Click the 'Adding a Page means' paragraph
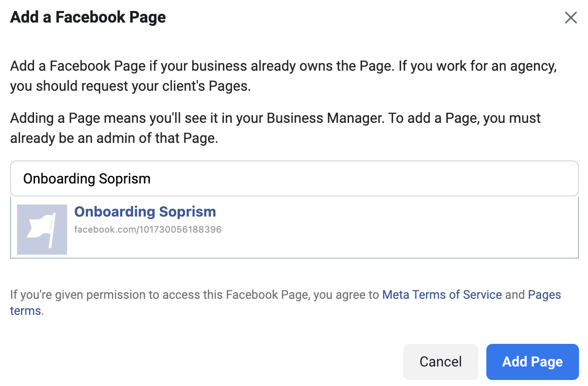Image resolution: width=588 pixels, height=386 pixels. click(x=275, y=128)
